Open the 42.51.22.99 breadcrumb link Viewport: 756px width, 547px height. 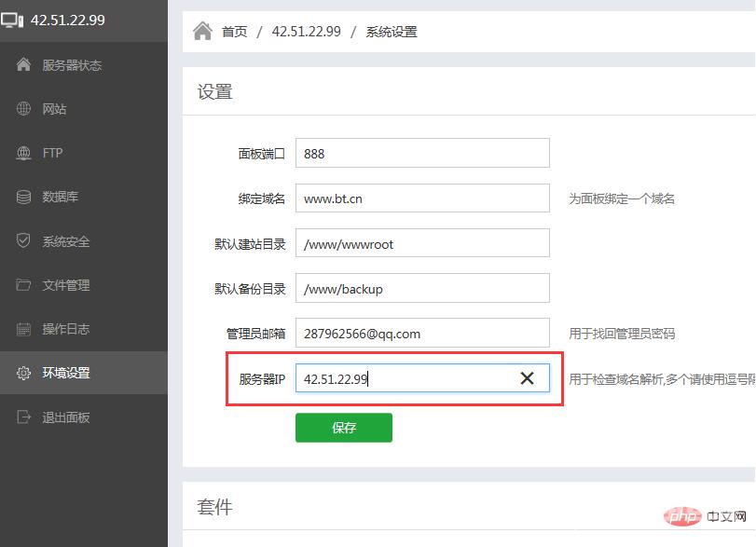(x=306, y=32)
